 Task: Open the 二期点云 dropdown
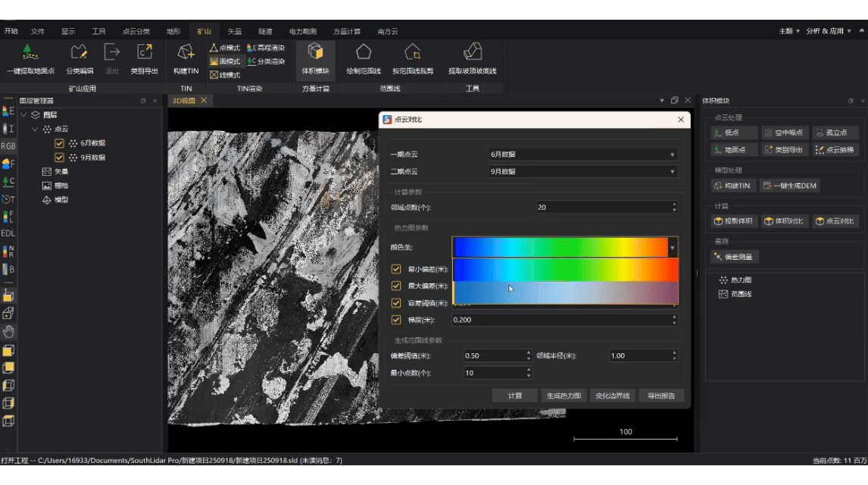coord(583,172)
